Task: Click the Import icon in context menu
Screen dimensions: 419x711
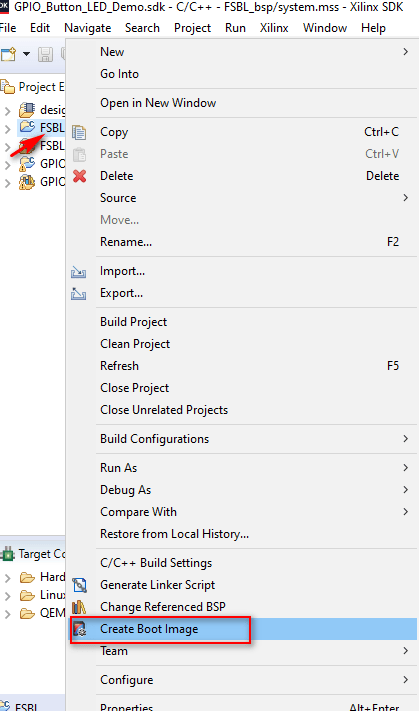Action: pos(79,272)
